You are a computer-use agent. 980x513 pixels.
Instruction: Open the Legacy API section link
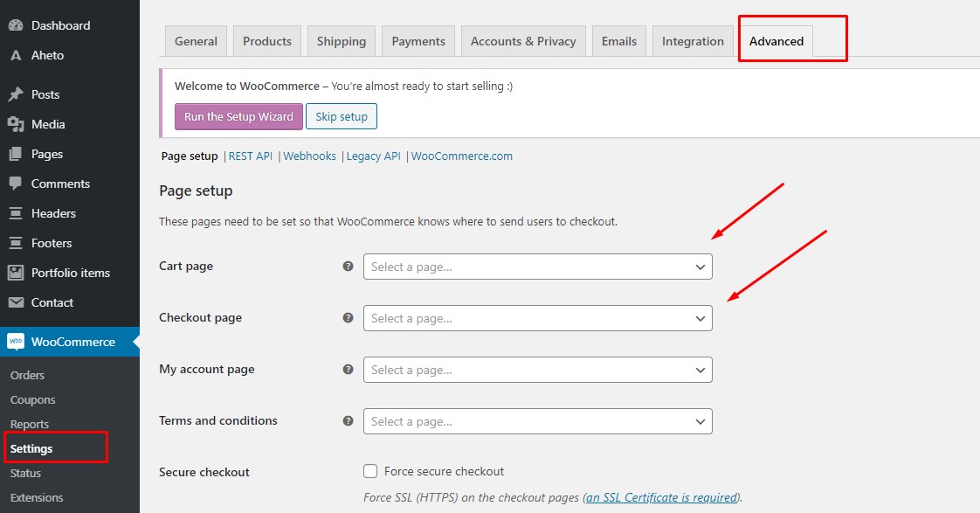point(373,156)
